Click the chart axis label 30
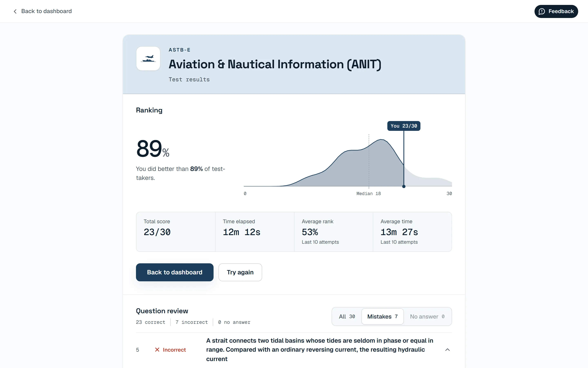 pyautogui.click(x=449, y=193)
